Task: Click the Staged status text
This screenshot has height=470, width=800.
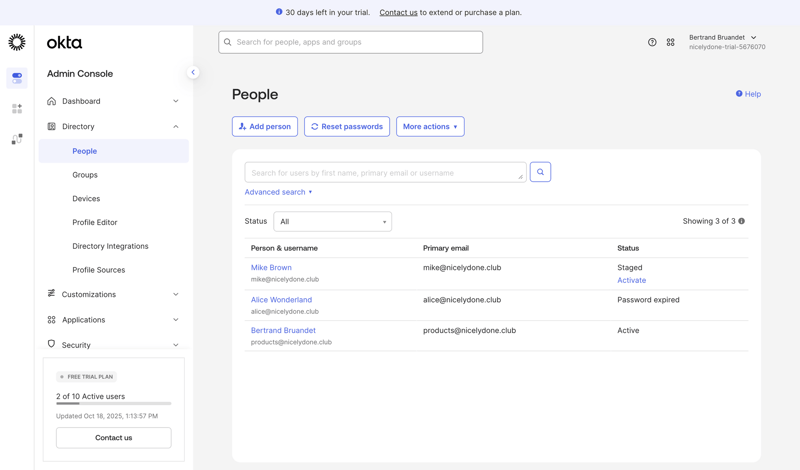Action: click(630, 267)
